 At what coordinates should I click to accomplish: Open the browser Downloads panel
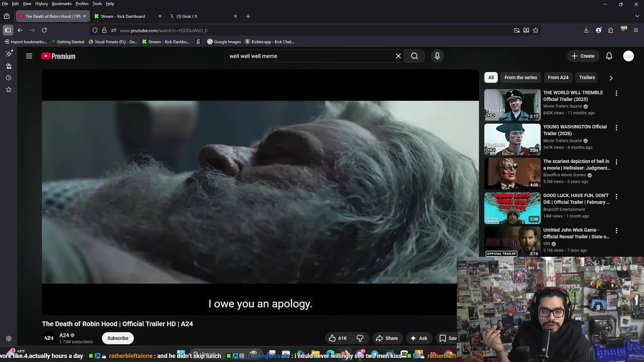[x=586, y=30]
